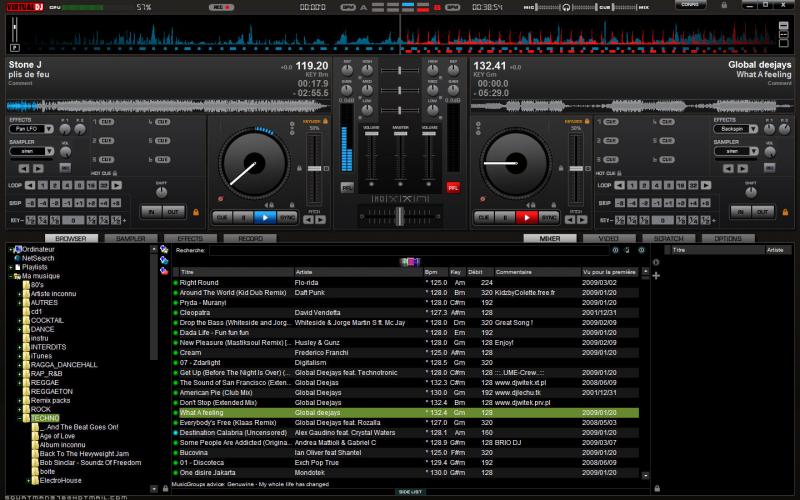Select the 'Right Round' track row
The width and height of the screenshot is (800, 500).
click(x=406, y=283)
